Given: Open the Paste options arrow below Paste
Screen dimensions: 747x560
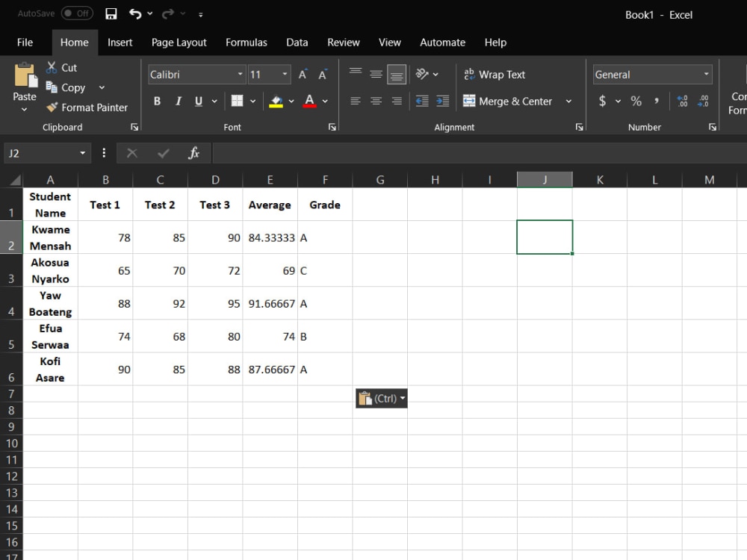Looking at the screenshot, I should click(25, 110).
